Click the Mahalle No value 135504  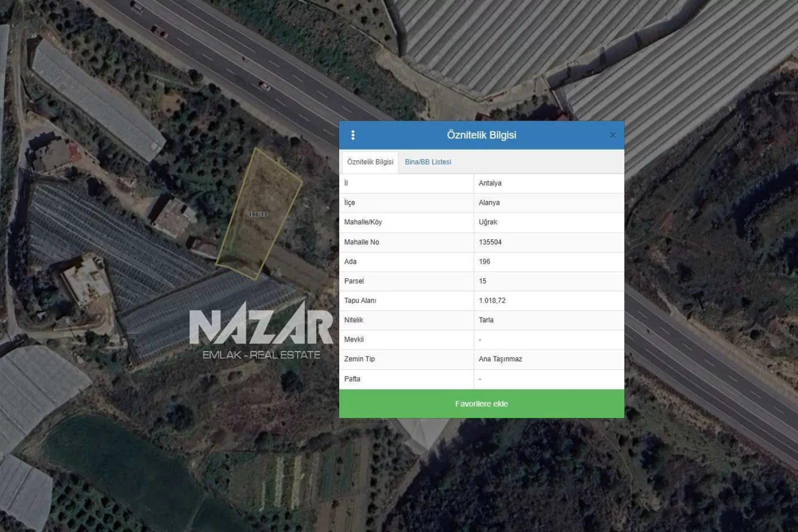click(x=490, y=242)
